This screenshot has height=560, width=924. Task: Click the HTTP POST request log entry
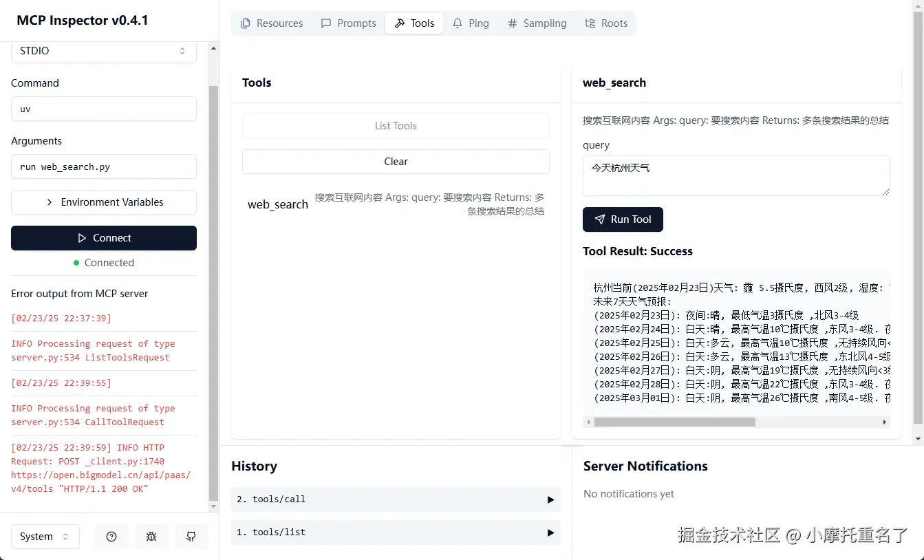(100, 468)
